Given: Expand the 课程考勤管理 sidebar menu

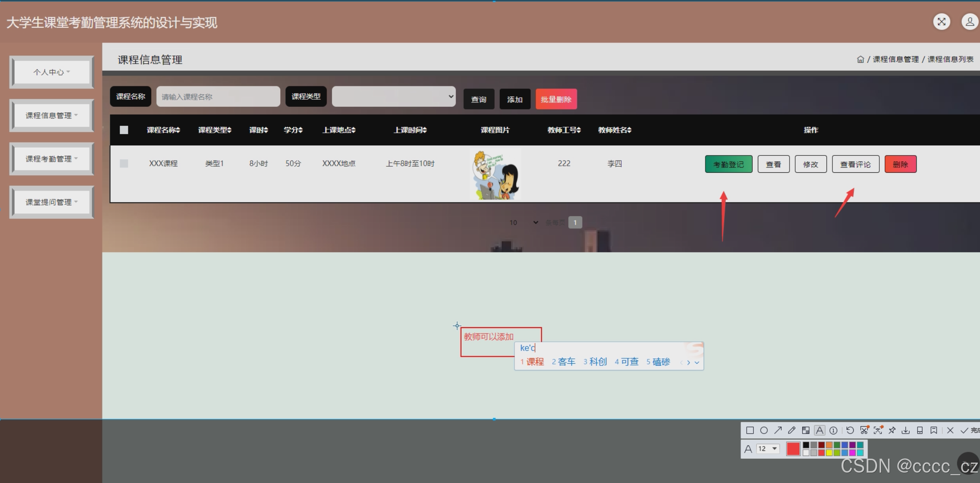Looking at the screenshot, I should (51, 159).
